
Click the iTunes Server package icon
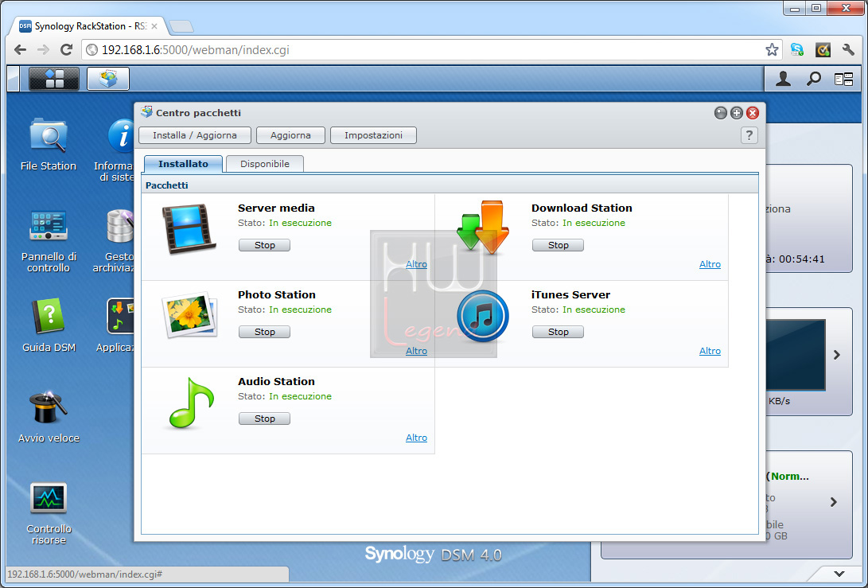483,316
